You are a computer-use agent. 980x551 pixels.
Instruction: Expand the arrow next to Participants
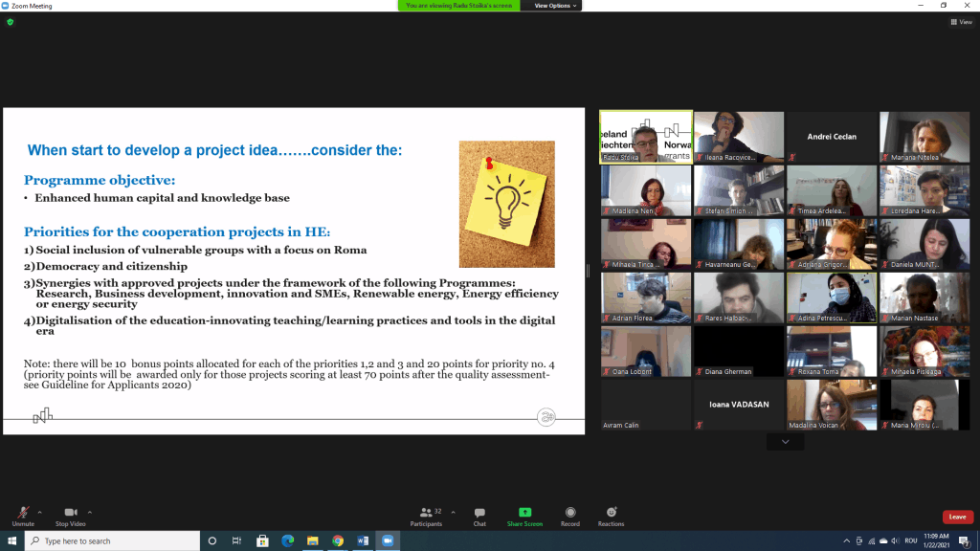click(453, 511)
